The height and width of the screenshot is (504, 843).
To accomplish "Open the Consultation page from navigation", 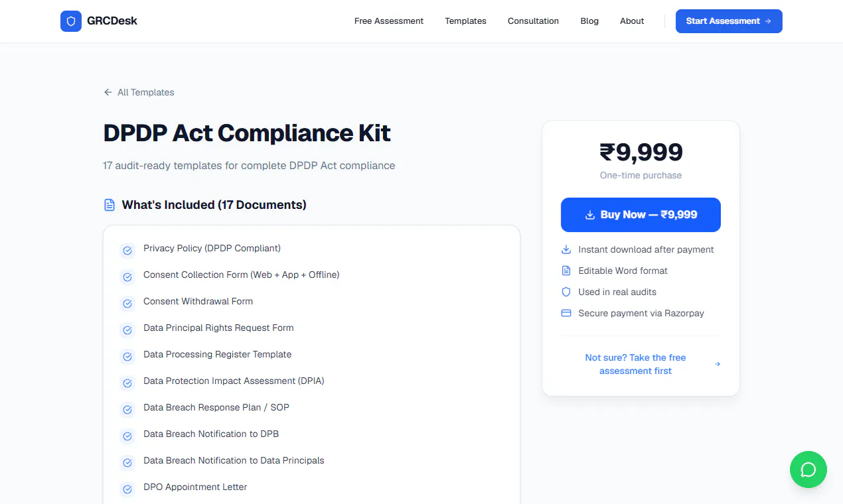I will 533,21.
